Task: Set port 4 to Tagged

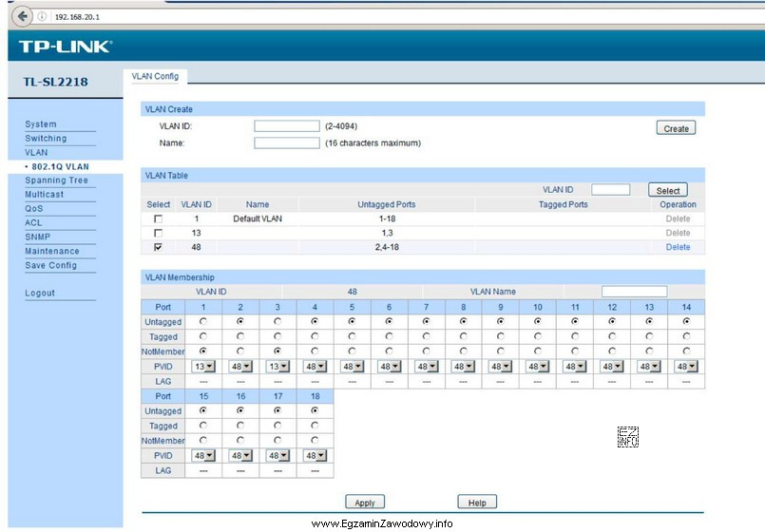Action: [315, 336]
